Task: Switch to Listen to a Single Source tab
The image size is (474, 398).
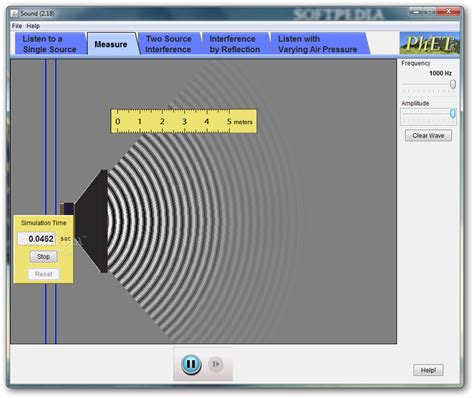Action: pos(49,44)
